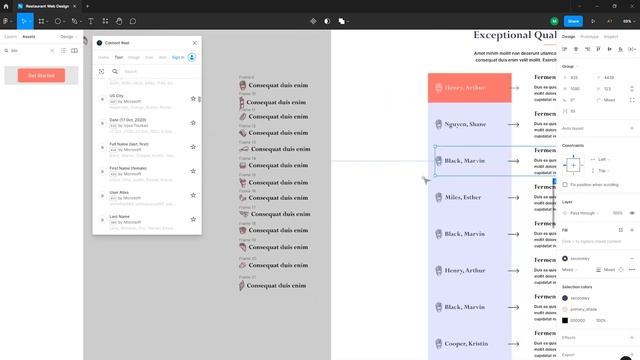Align selection right
640x360 pixels.
point(587,49)
